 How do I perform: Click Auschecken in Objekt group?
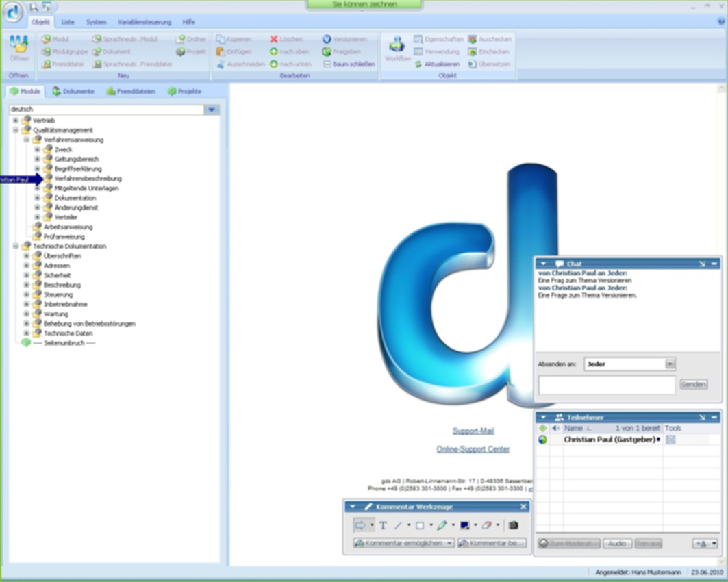coord(490,39)
